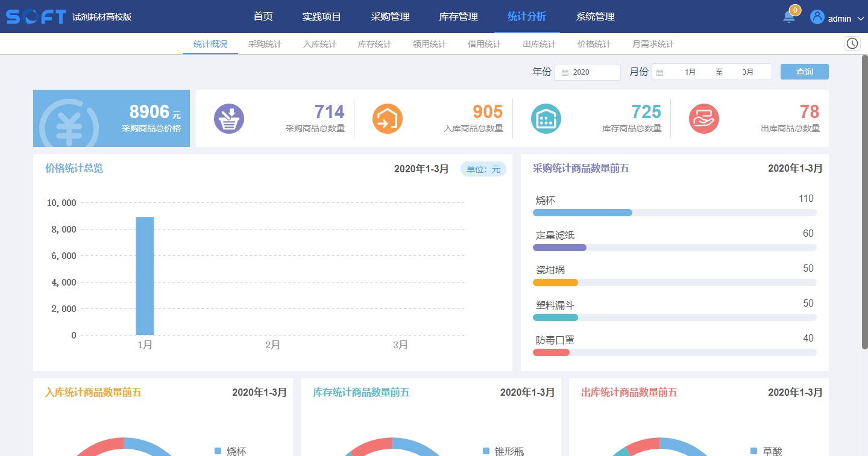Click the admin user avatar icon

point(817,16)
